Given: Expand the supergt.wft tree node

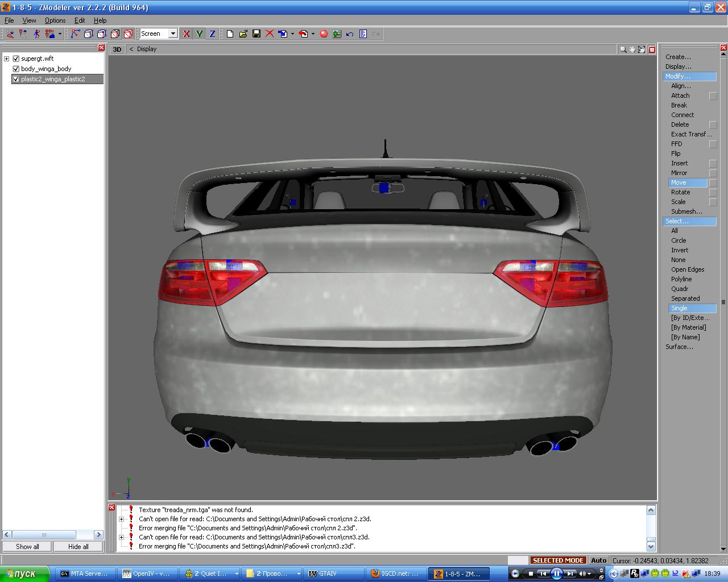Looking at the screenshot, I should (6, 59).
